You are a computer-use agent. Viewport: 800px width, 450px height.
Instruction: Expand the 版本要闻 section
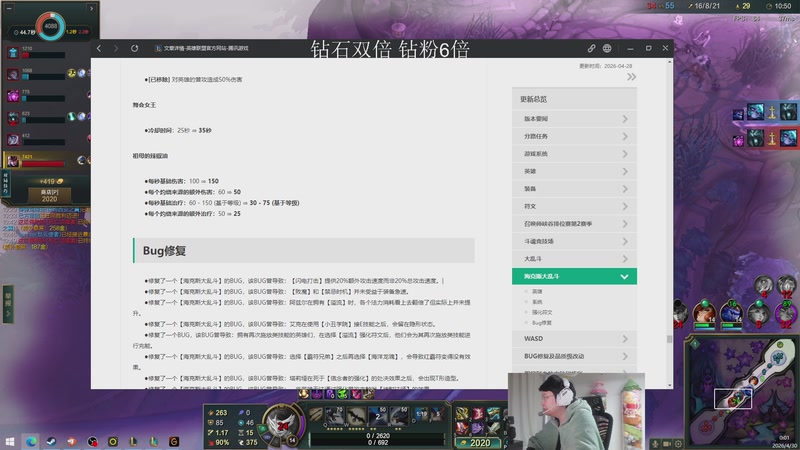pyautogui.click(x=574, y=119)
